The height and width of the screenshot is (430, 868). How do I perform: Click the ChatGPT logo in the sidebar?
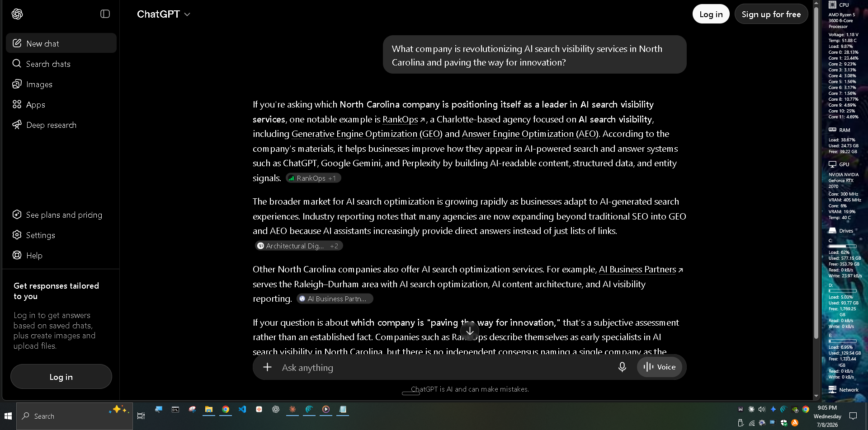tap(17, 14)
